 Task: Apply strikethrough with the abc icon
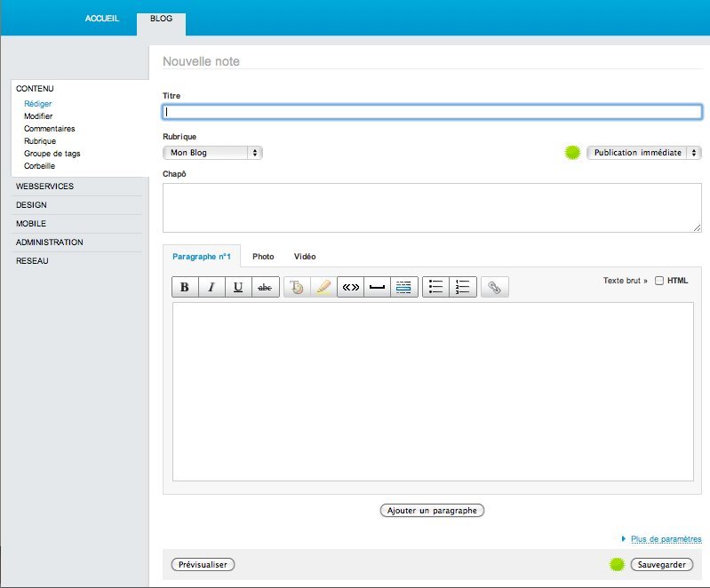[x=266, y=287]
